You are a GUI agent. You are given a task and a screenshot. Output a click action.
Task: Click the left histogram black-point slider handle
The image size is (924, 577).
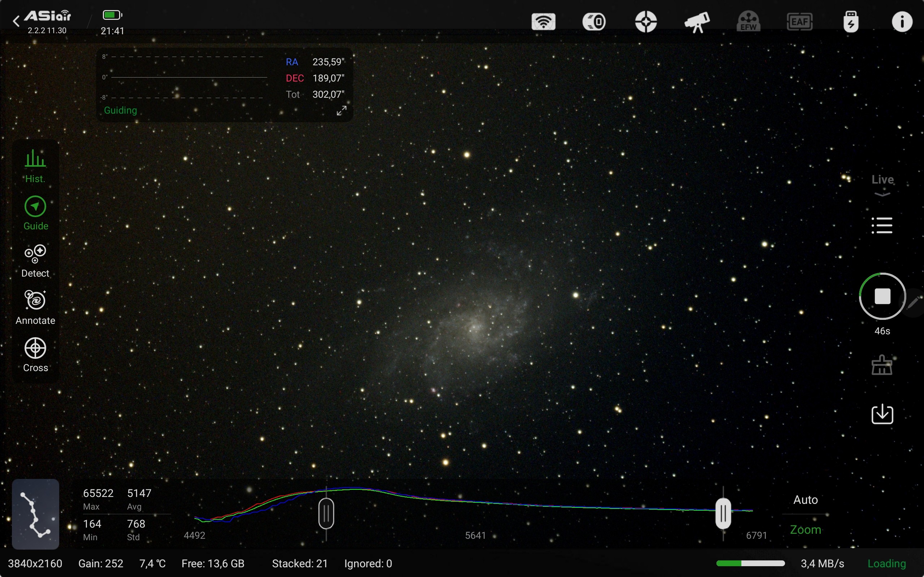tap(326, 513)
